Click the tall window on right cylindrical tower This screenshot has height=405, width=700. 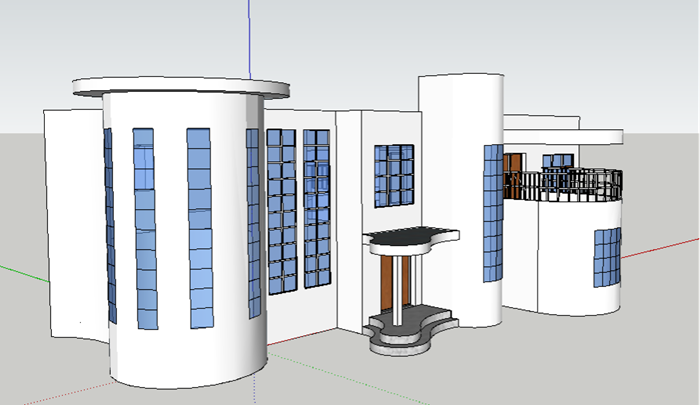(x=493, y=212)
